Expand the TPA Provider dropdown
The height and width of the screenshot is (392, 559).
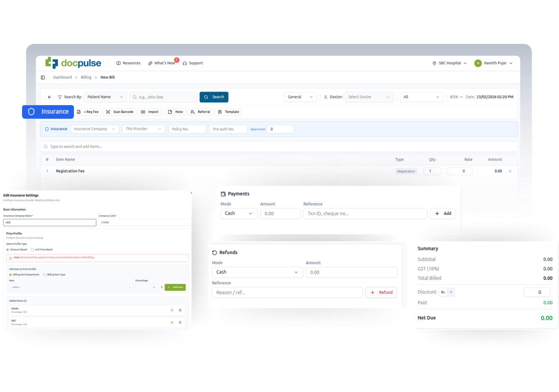click(143, 129)
